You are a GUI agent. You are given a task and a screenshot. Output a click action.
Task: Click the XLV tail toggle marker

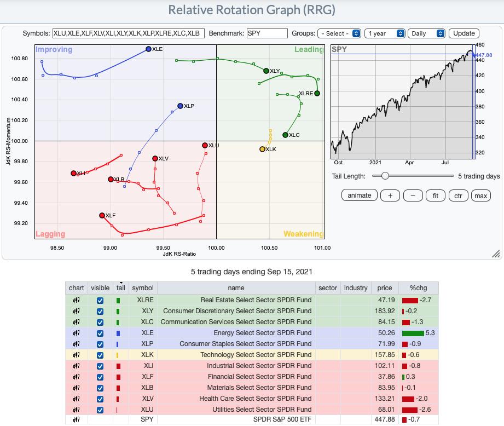pyautogui.click(x=118, y=399)
